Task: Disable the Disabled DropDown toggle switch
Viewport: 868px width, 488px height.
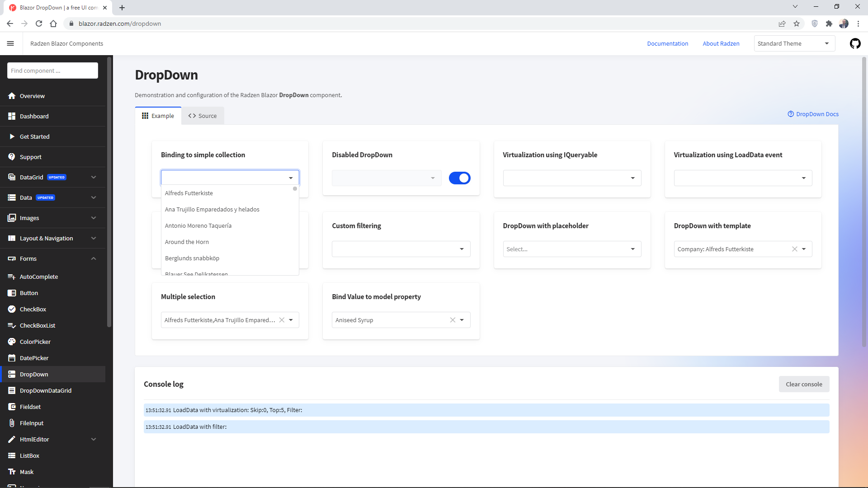Action: pos(460,178)
